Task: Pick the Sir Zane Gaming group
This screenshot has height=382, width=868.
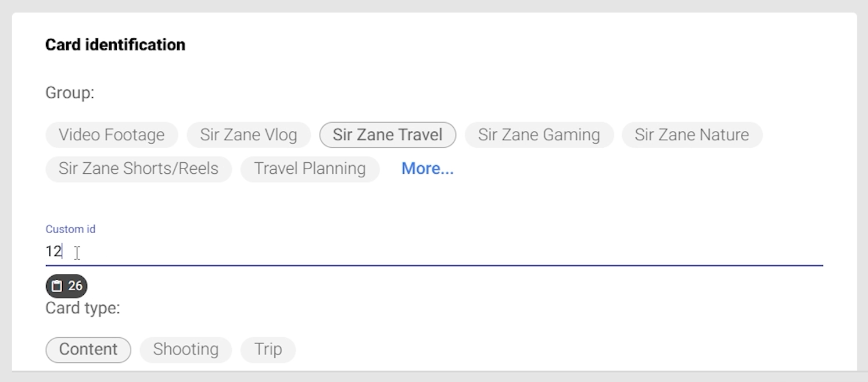Action: point(539,135)
